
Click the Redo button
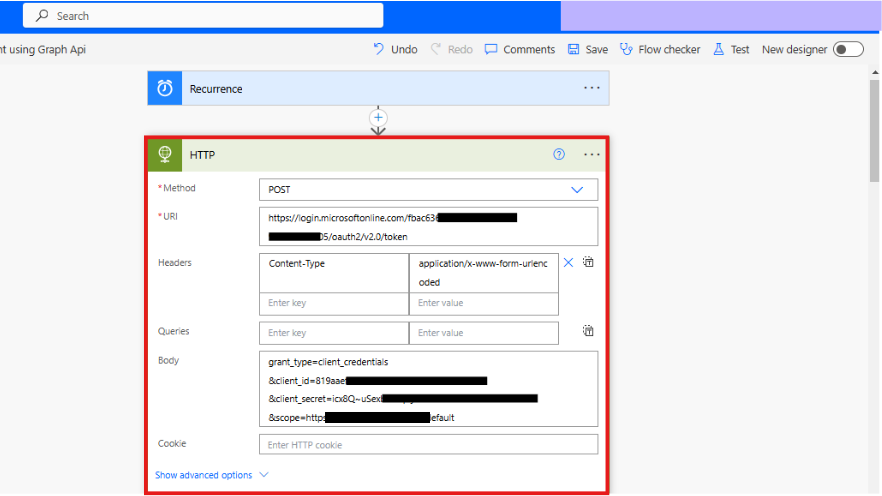[452, 49]
